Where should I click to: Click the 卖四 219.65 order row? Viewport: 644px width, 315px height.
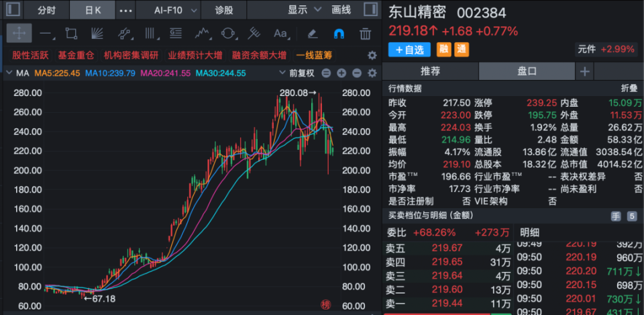tap(447, 262)
